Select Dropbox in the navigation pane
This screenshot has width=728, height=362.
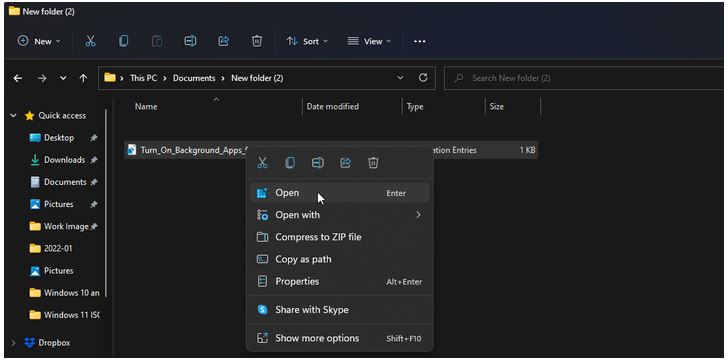coord(54,343)
